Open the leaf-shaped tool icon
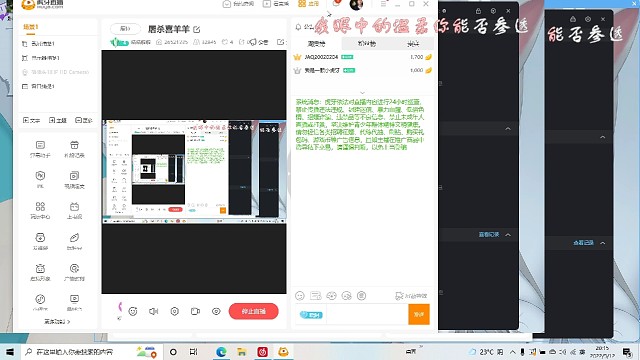 coord(74,241)
